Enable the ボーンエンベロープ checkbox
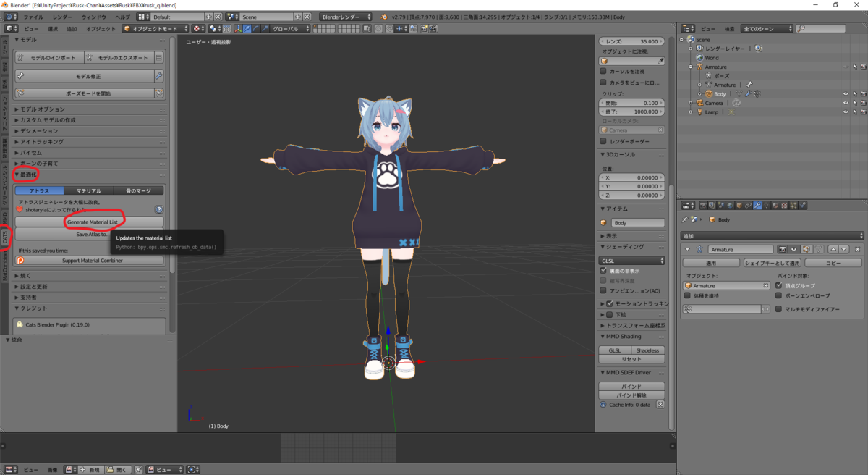868x475 pixels. [779, 295]
